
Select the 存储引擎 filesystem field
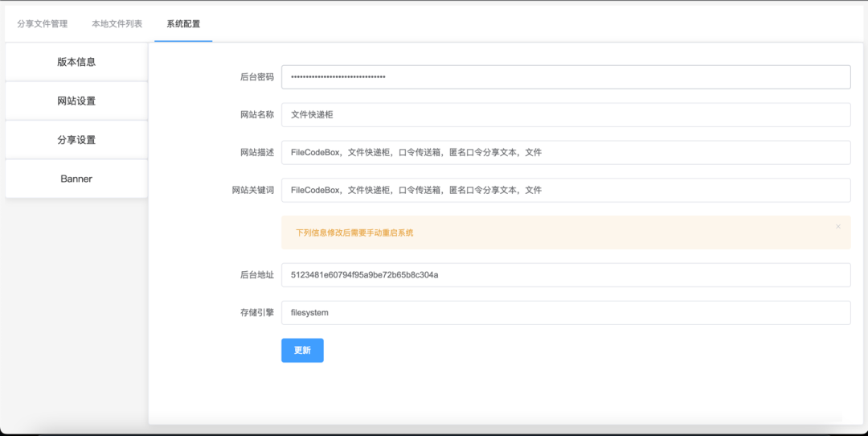pyautogui.click(x=565, y=313)
